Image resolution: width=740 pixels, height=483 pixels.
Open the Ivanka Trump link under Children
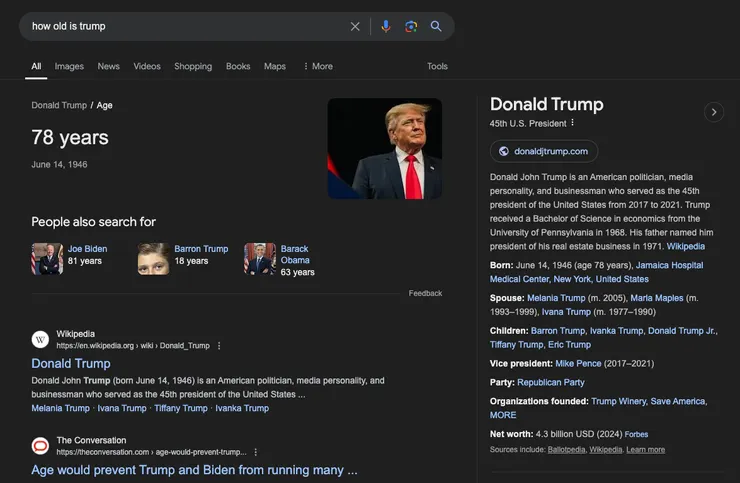[616, 331]
